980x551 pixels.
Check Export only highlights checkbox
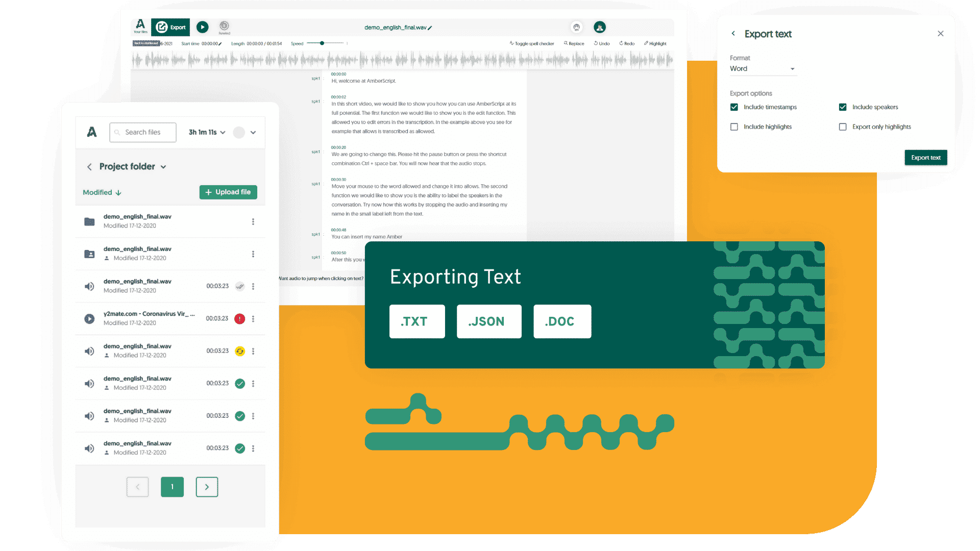pyautogui.click(x=843, y=127)
